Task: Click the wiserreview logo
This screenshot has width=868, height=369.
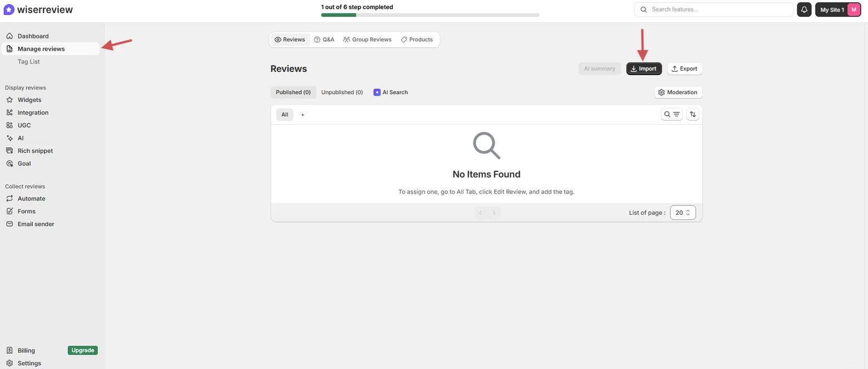Action: coord(38,9)
